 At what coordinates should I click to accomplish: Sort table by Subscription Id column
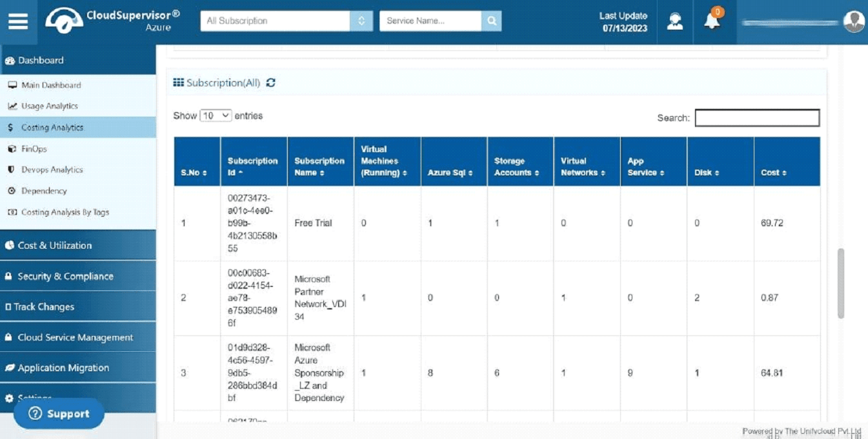click(x=254, y=162)
